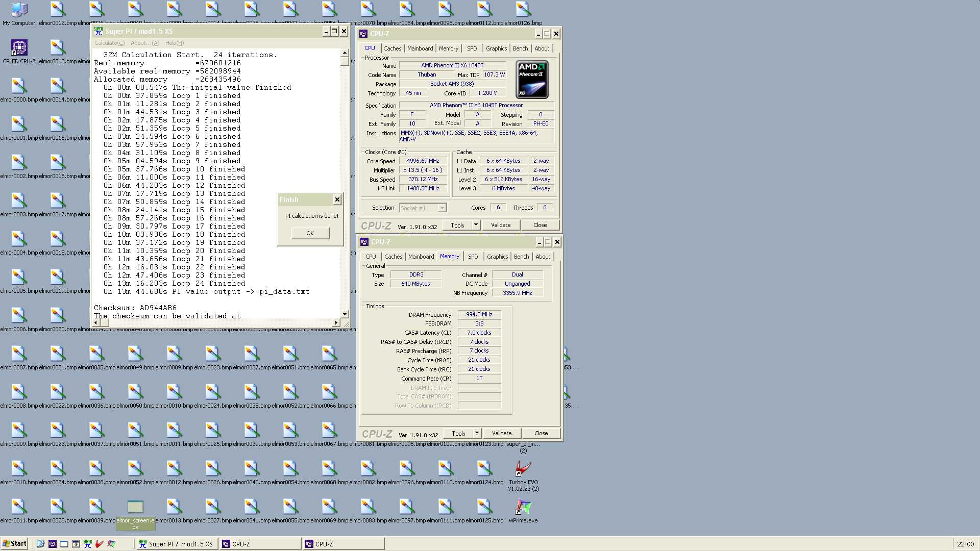Switch to Memory tab in upper CPU-Z
The height and width of the screenshot is (551, 980).
(449, 48)
